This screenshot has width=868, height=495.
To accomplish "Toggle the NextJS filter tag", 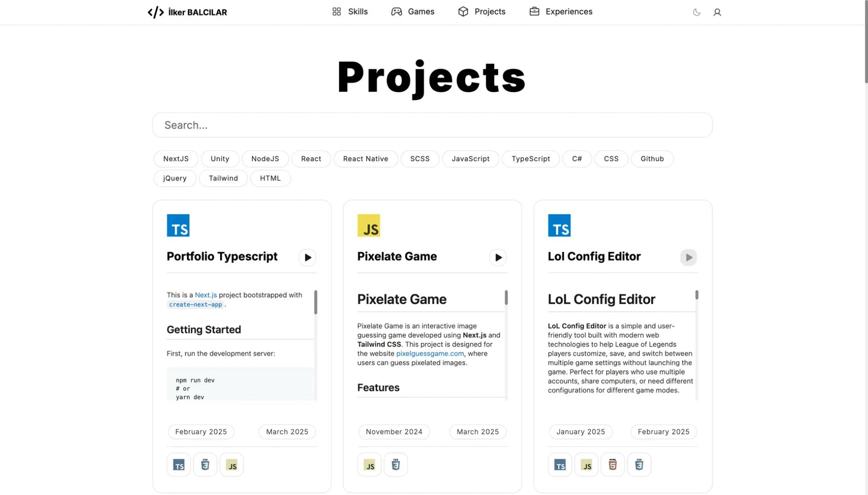I will tap(176, 159).
